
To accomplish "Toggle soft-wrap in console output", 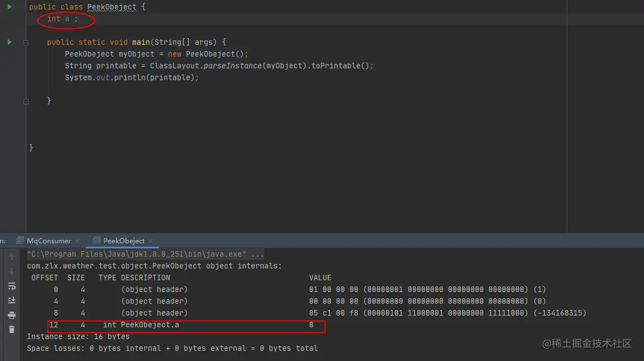I will [12, 286].
